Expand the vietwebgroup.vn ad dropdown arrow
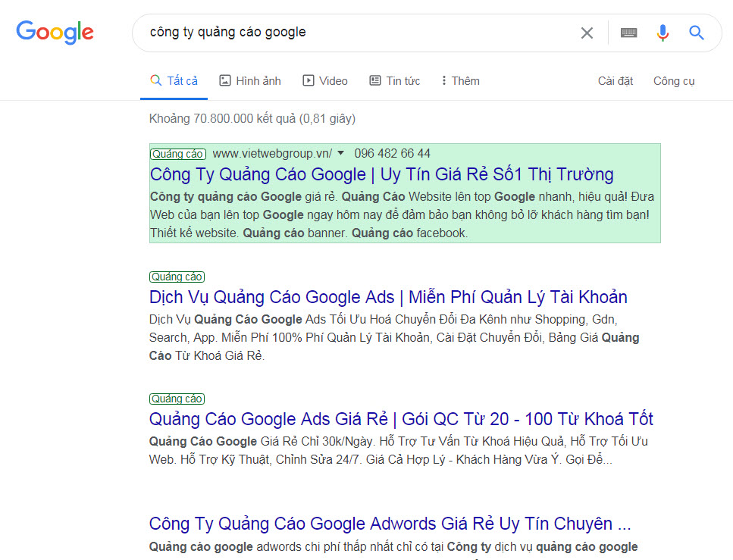 (x=341, y=153)
